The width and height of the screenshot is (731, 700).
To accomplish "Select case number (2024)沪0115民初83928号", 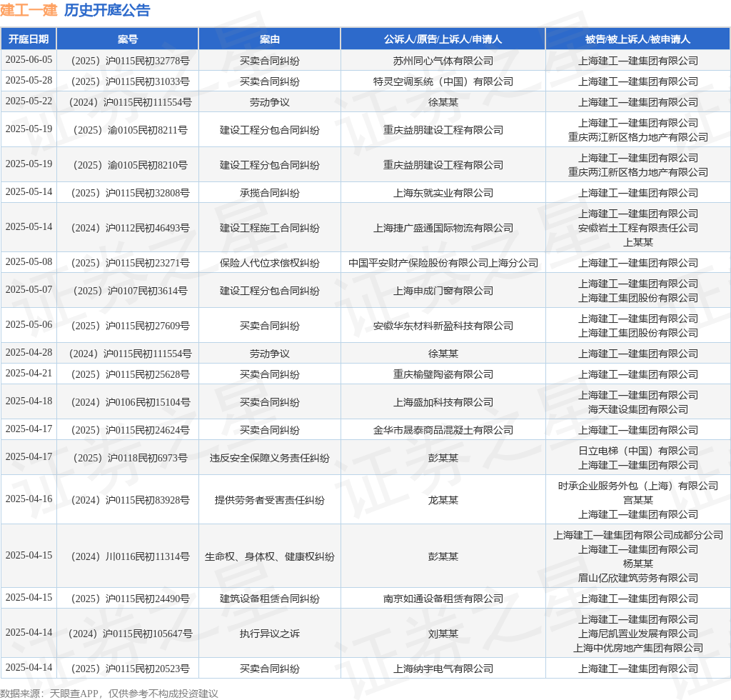I will point(128,501).
